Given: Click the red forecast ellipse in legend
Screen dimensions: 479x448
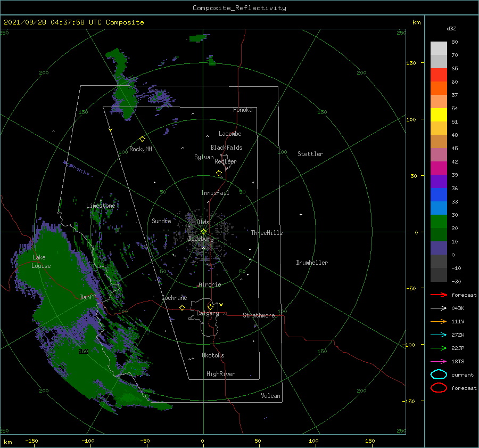Looking at the screenshot, I should pos(439,388).
